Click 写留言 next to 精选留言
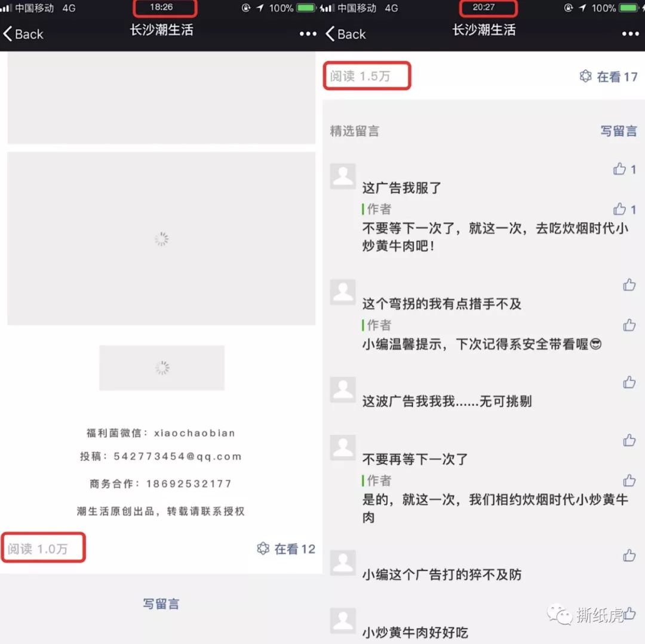The image size is (645, 644). [x=619, y=131]
